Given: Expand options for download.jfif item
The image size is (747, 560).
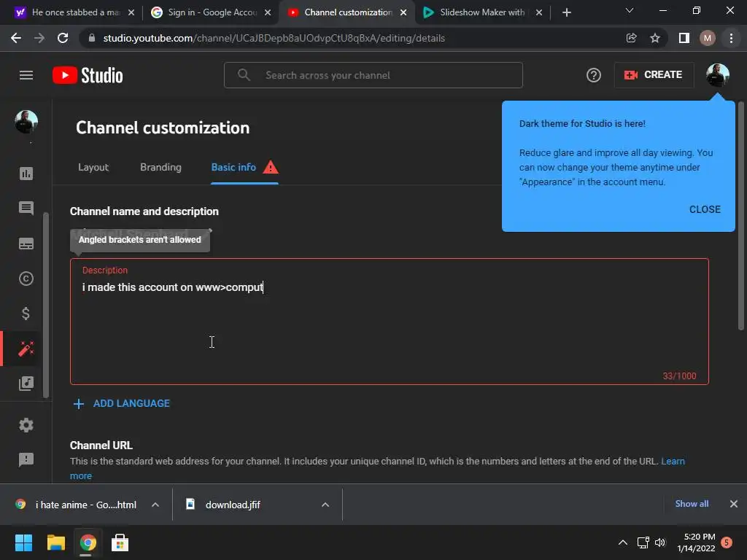Looking at the screenshot, I should [x=325, y=505].
